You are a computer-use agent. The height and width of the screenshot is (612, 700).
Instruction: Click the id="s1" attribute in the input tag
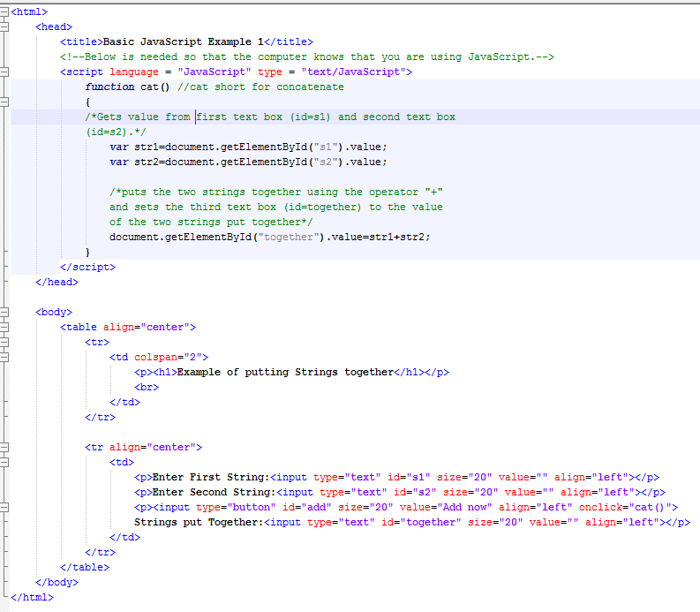(409, 477)
